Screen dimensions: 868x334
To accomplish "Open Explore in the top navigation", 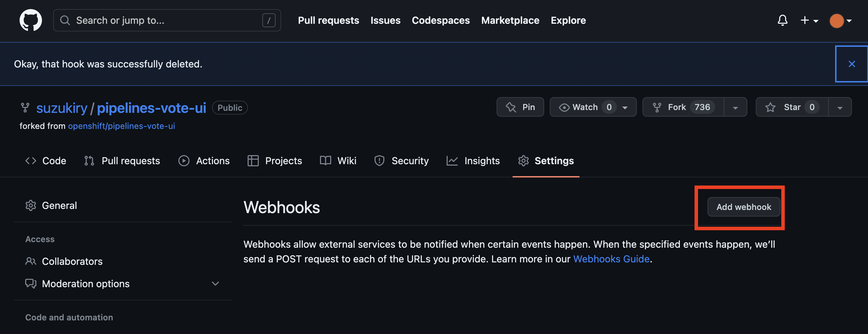I will pyautogui.click(x=568, y=20).
